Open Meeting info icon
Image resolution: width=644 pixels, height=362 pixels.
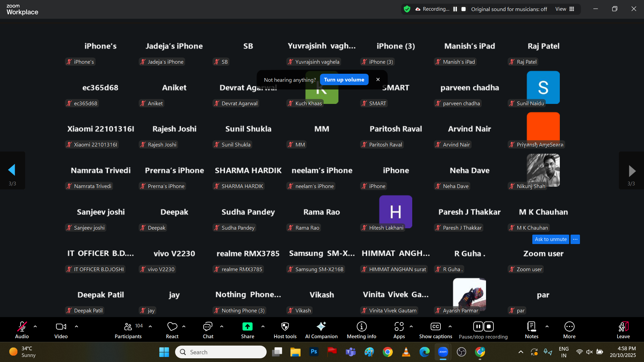361,327
